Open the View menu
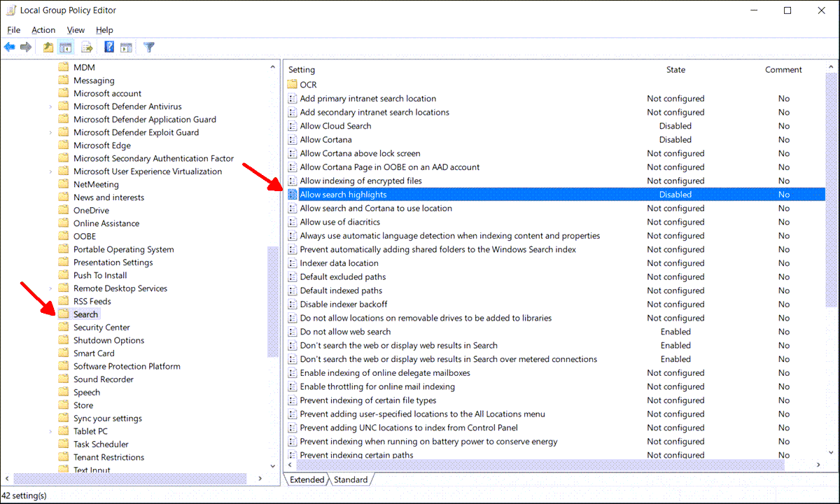This screenshot has width=840, height=504. tap(76, 30)
